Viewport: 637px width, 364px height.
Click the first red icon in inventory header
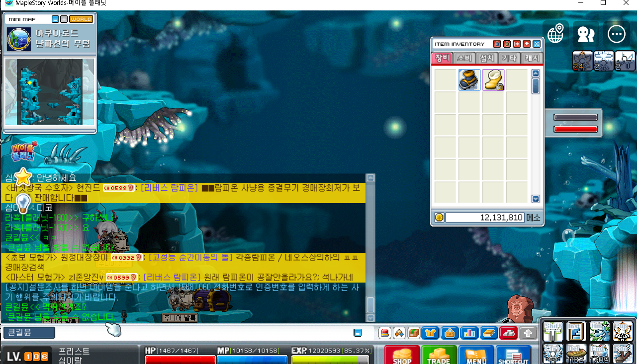[x=496, y=44]
